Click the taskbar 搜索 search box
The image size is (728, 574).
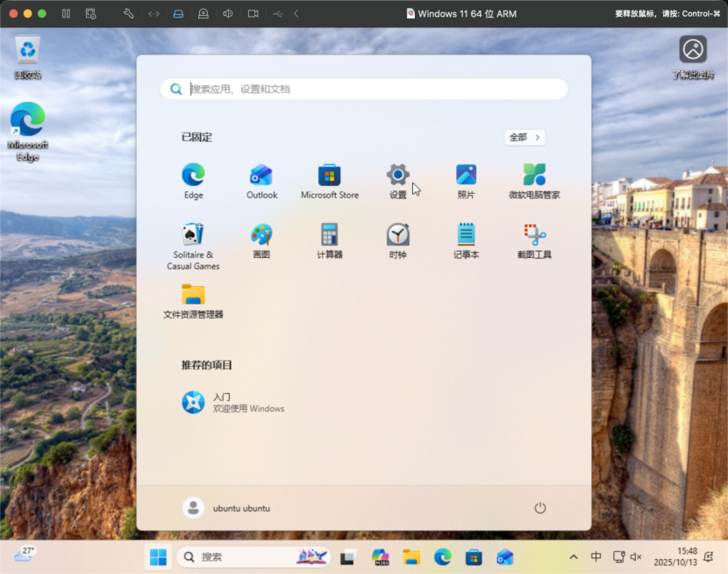click(253, 556)
